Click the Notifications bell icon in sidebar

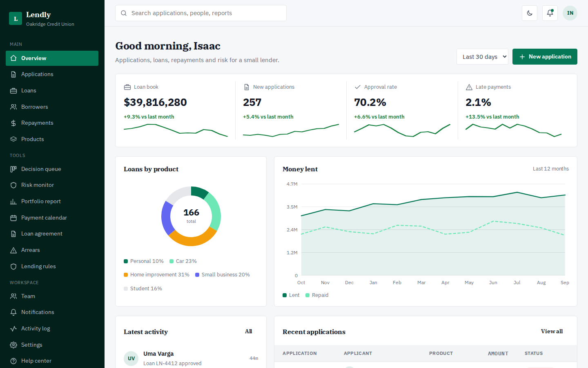13,312
